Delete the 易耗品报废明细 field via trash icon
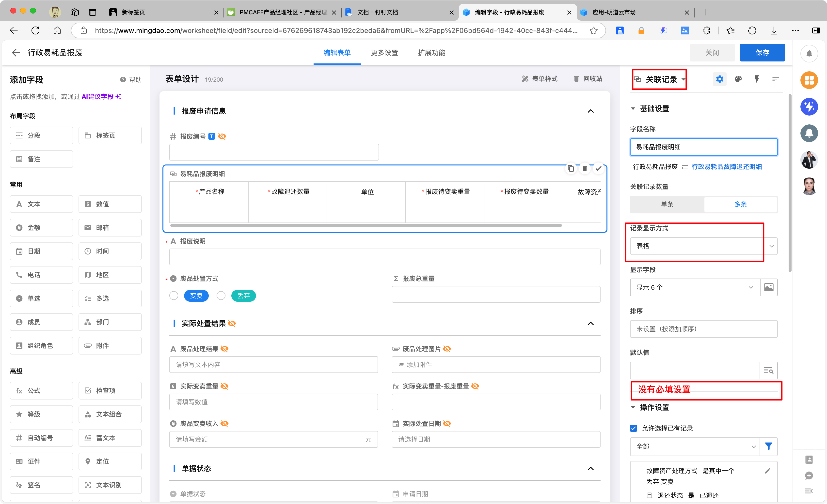The height and width of the screenshot is (504, 827). [x=584, y=168]
